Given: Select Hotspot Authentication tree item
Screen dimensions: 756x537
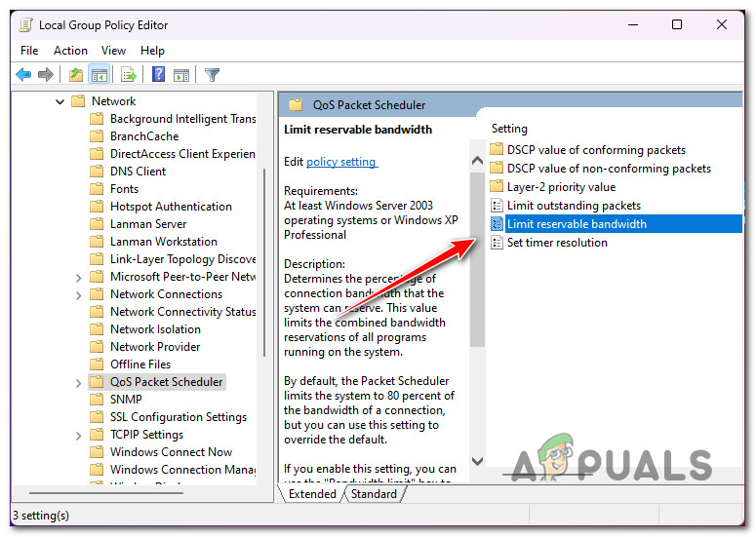Looking at the screenshot, I should click(171, 207).
